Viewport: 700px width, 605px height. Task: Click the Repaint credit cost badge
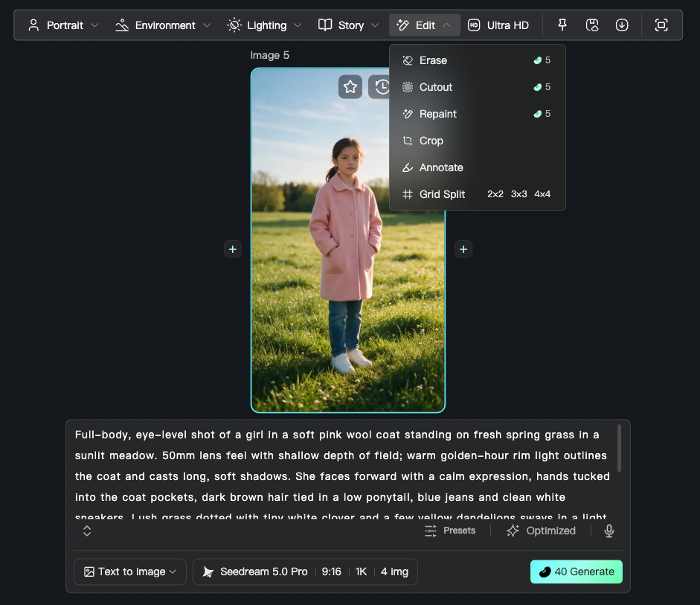coord(542,114)
